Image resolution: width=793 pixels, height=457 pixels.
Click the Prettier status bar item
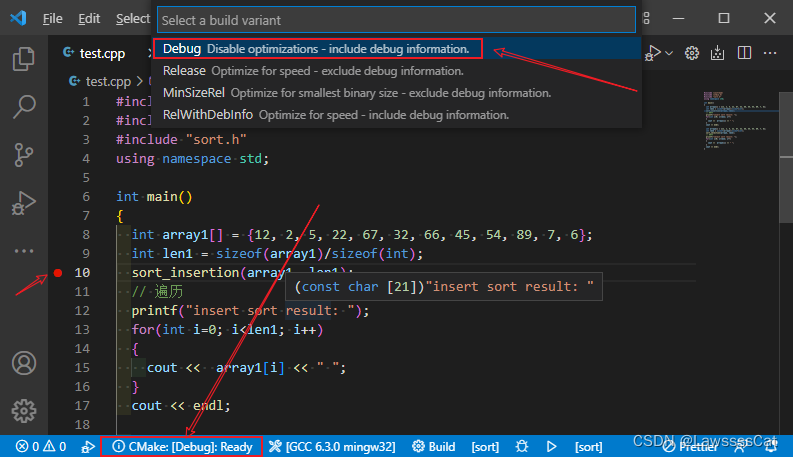(690, 447)
